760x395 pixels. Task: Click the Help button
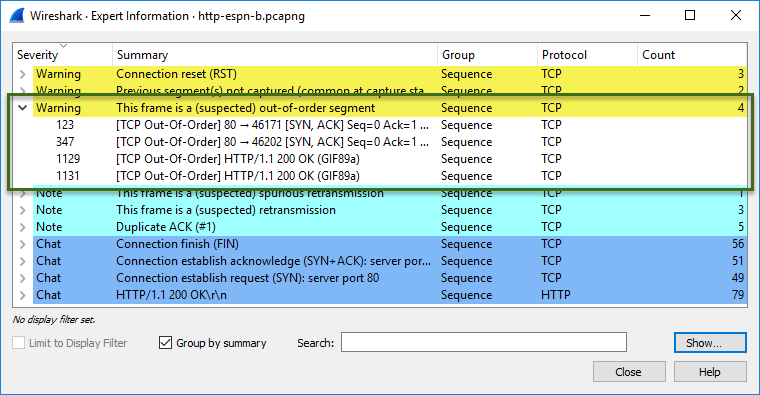click(x=710, y=372)
